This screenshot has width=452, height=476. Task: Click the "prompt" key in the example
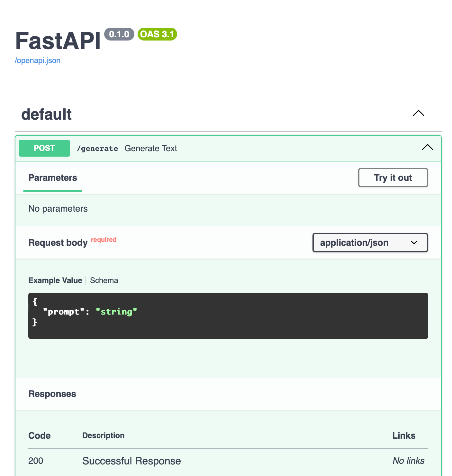(64, 312)
